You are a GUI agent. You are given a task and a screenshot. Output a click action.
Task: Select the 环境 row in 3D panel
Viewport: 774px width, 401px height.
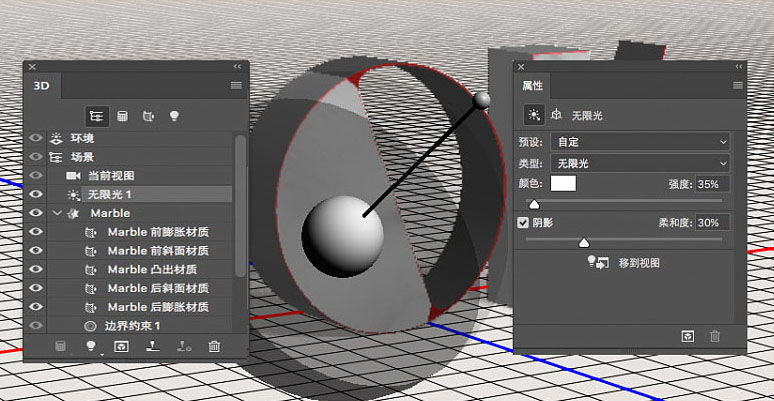(x=140, y=138)
